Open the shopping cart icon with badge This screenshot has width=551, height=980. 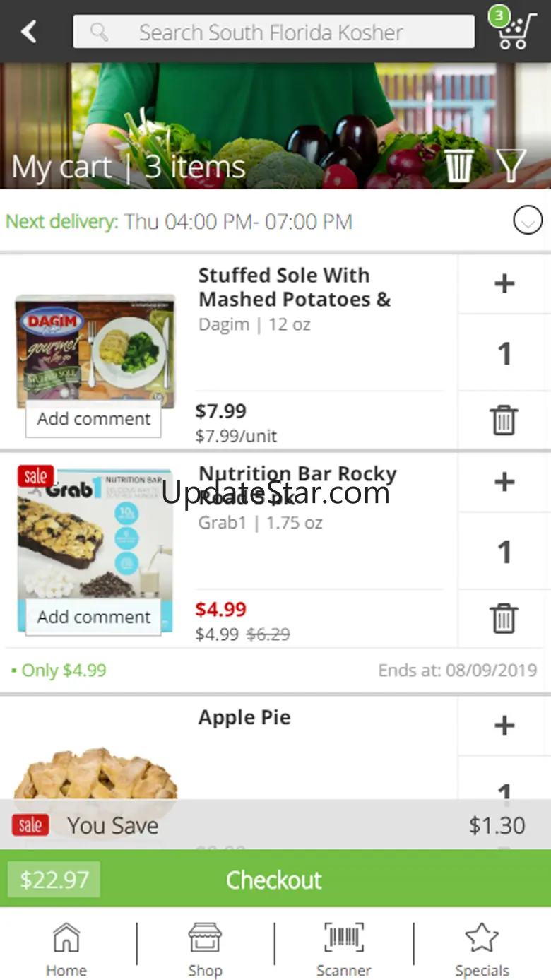point(510,30)
